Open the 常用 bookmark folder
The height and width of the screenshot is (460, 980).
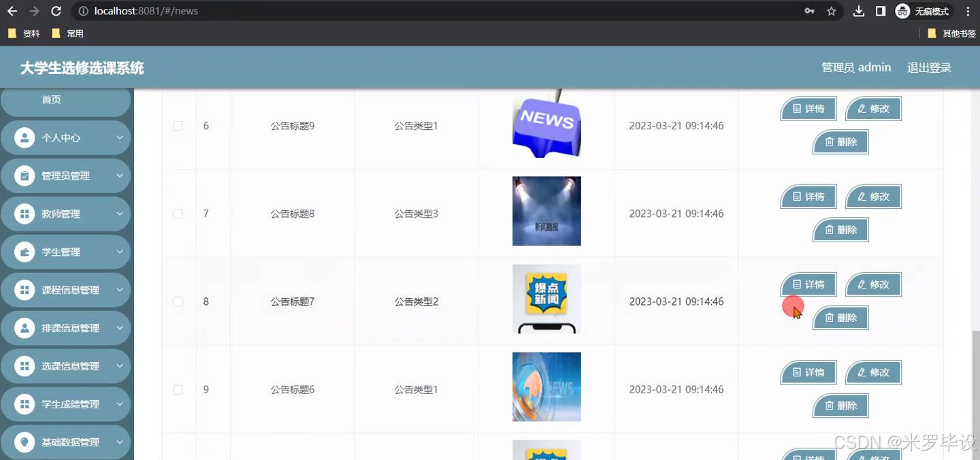point(67,33)
